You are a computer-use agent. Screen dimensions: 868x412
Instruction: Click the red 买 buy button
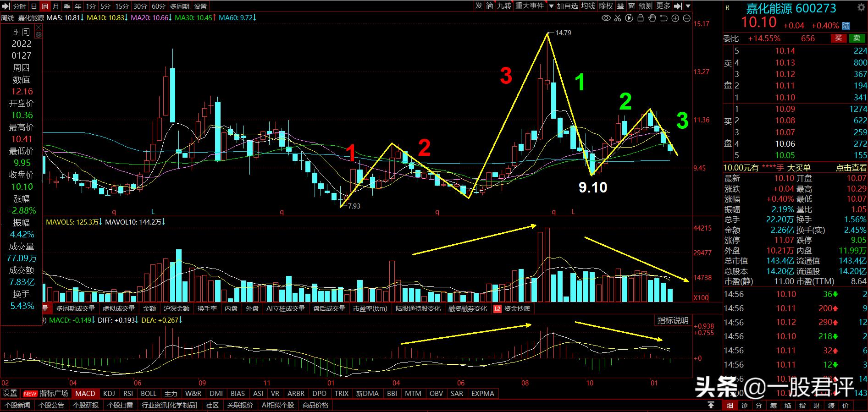tap(839, 38)
